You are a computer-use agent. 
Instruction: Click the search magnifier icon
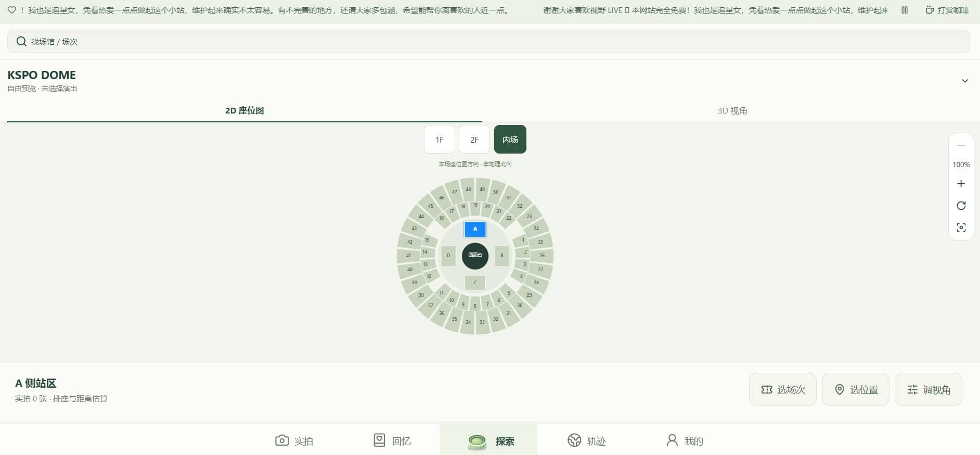click(x=21, y=42)
